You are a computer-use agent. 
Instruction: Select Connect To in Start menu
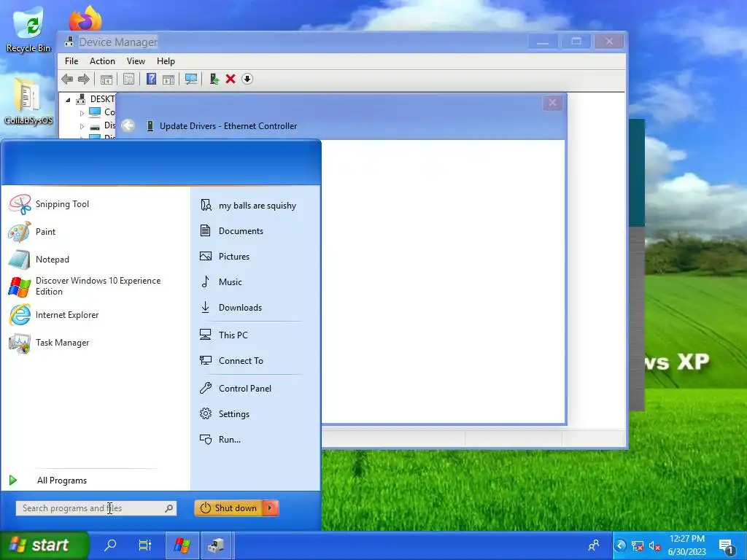231,361
